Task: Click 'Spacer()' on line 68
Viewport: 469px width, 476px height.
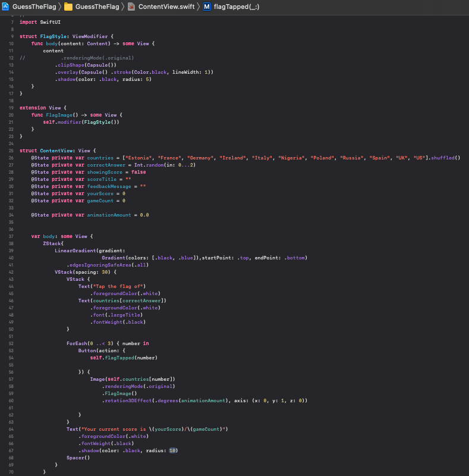Action: (78, 458)
